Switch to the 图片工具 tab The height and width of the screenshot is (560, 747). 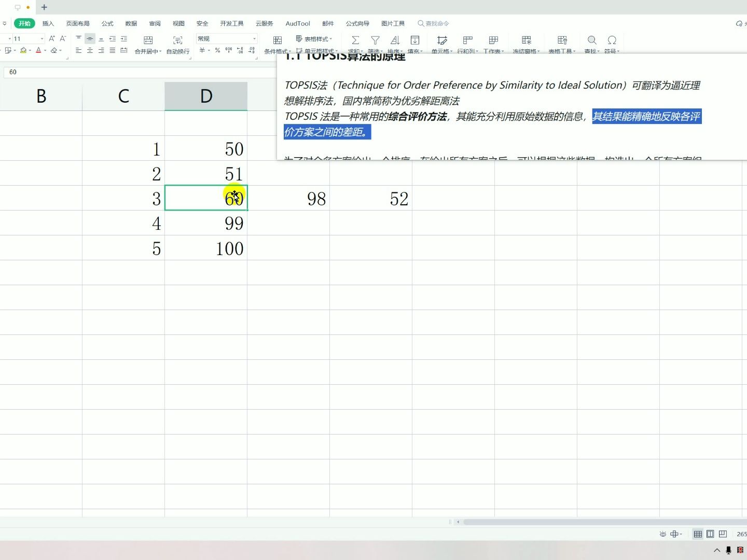(393, 23)
